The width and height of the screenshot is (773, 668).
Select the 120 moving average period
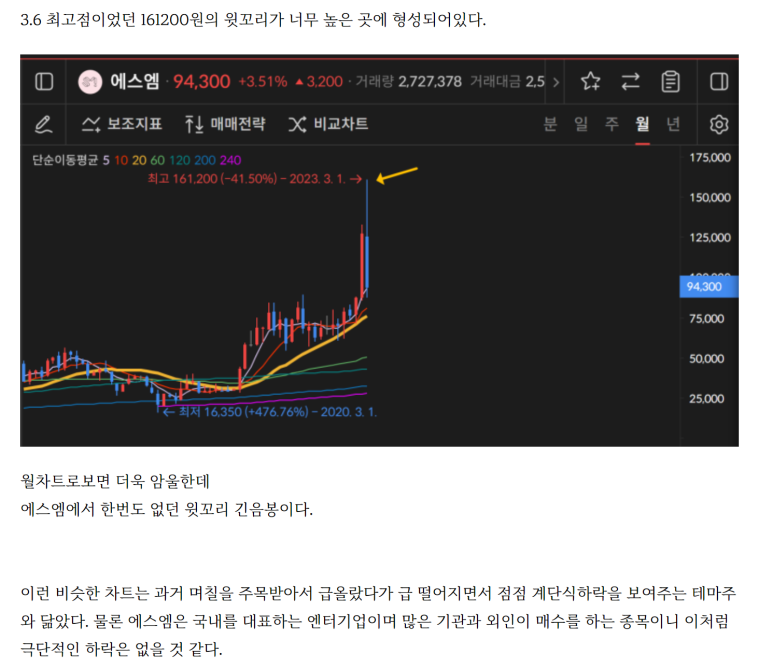point(179,160)
